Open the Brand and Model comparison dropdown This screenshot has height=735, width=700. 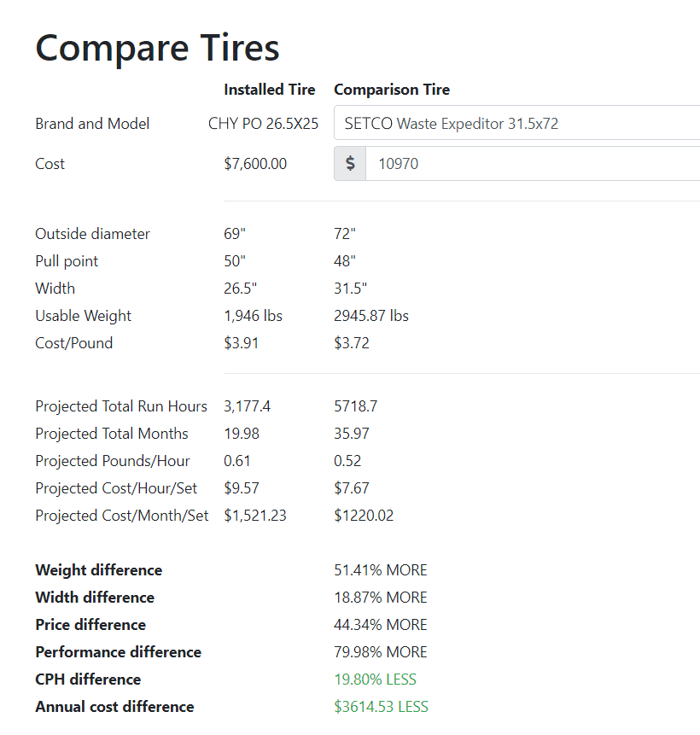click(x=517, y=123)
